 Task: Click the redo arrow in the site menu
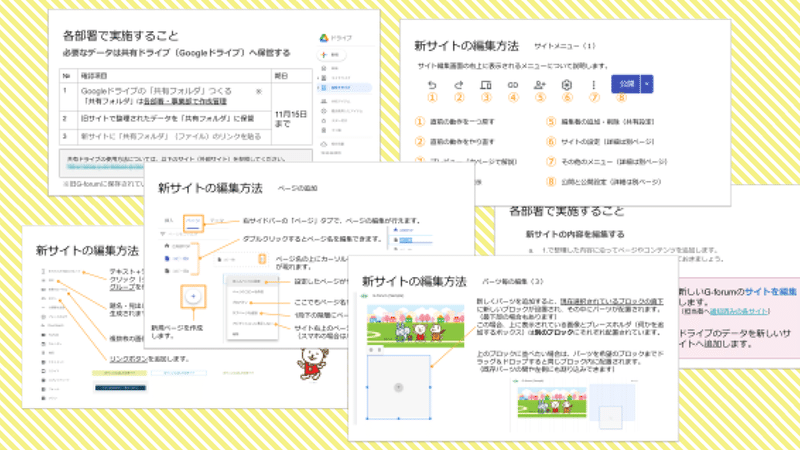tap(459, 85)
